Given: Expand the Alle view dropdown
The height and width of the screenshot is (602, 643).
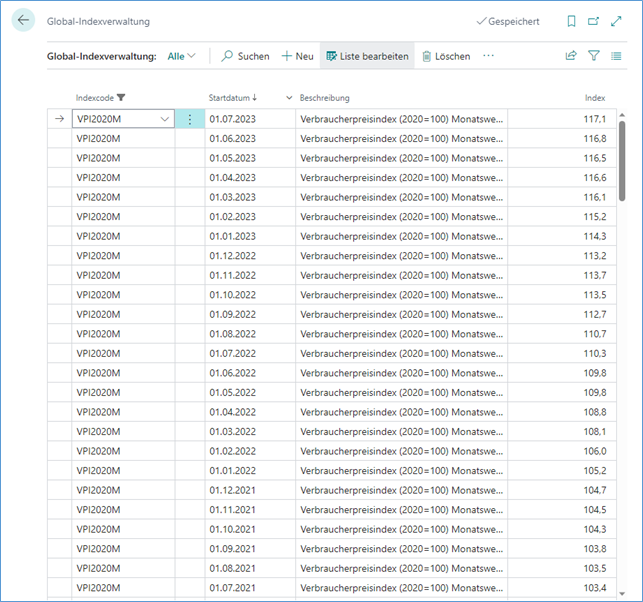Looking at the screenshot, I should [182, 57].
